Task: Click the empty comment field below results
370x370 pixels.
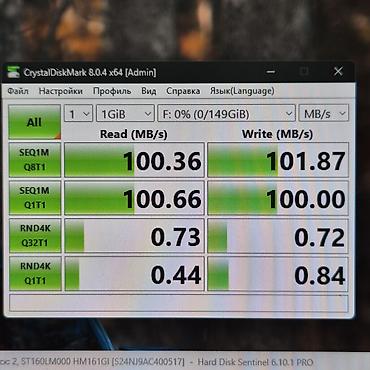Action: pos(179,303)
